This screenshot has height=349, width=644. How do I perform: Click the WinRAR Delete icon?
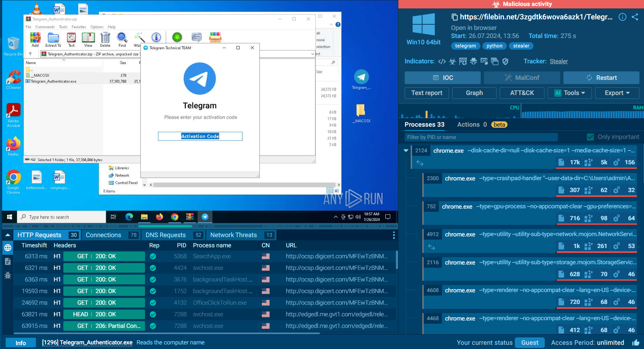[x=105, y=39]
